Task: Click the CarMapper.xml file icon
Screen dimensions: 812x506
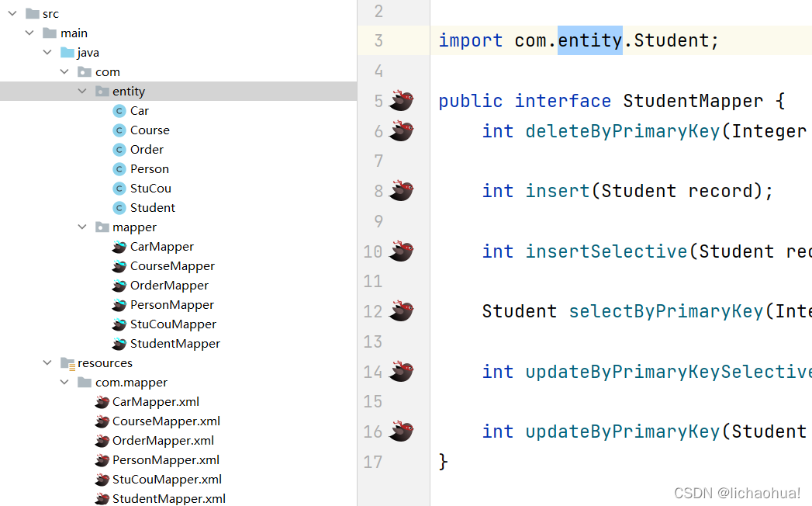Action: [x=102, y=402]
